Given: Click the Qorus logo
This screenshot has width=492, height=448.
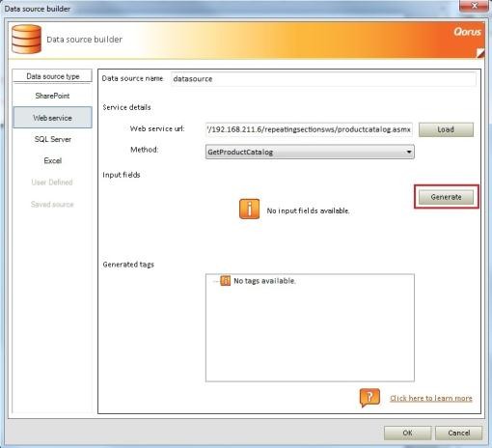Looking at the screenshot, I should (467, 32).
